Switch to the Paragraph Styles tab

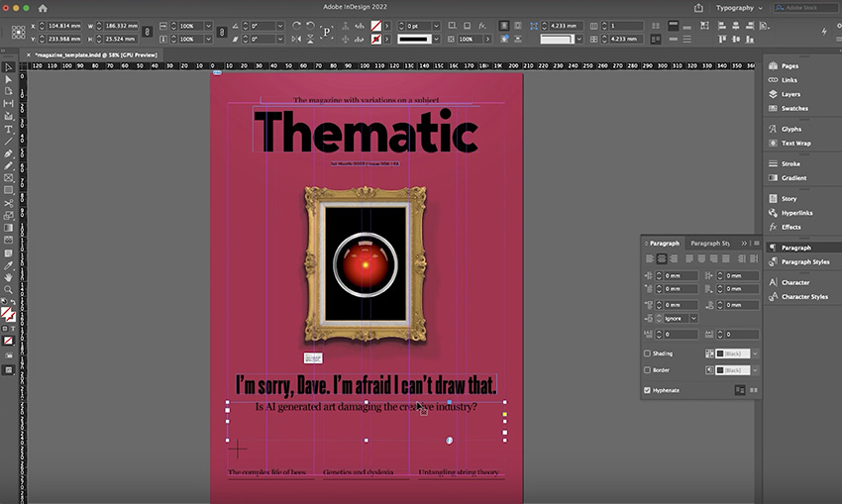click(x=709, y=243)
